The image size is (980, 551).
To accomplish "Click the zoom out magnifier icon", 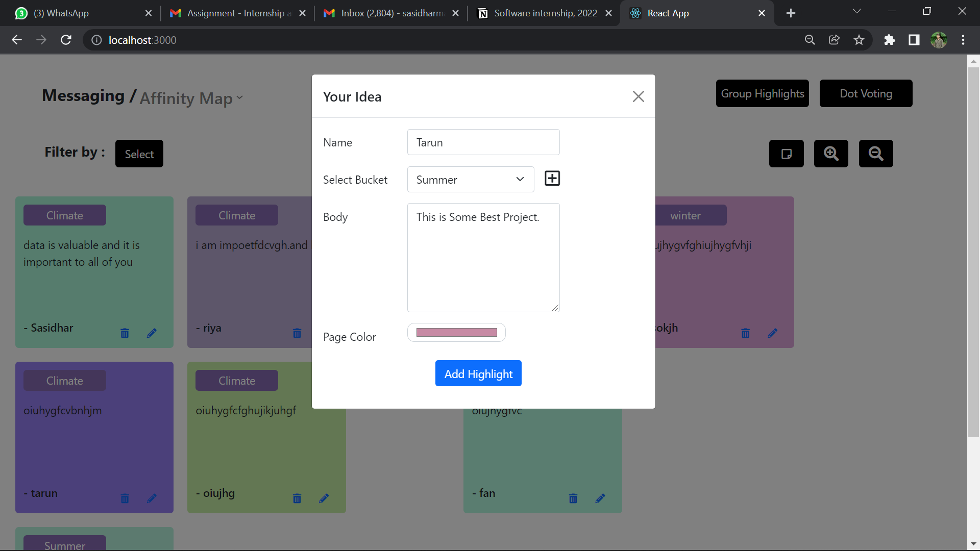I will click(x=876, y=154).
